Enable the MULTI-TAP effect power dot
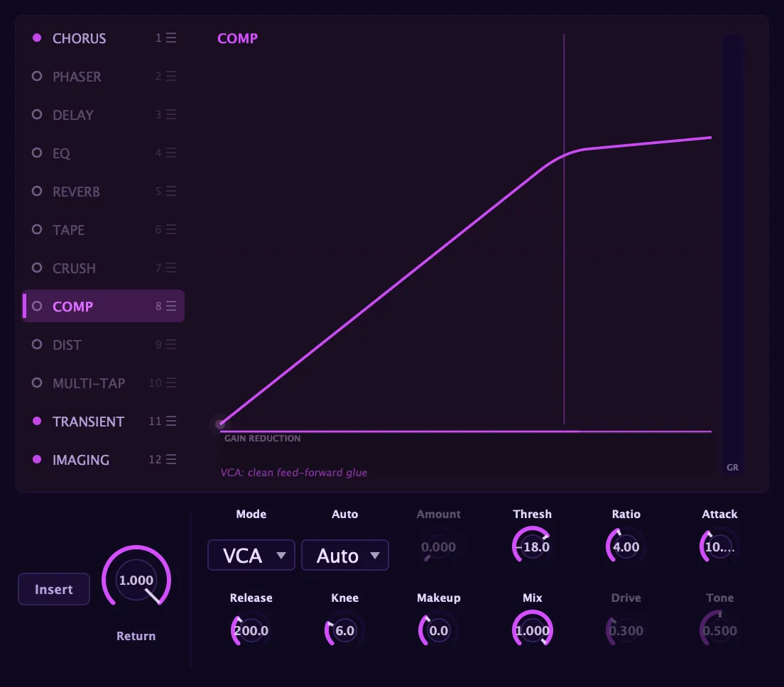This screenshot has height=687, width=784. tap(37, 383)
